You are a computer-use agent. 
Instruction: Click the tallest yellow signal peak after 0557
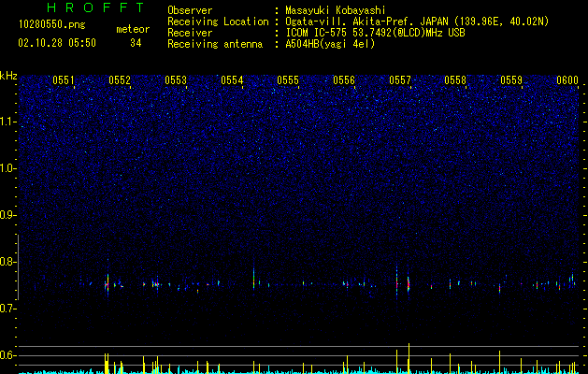pyautogui.click(x=409, y=358)
